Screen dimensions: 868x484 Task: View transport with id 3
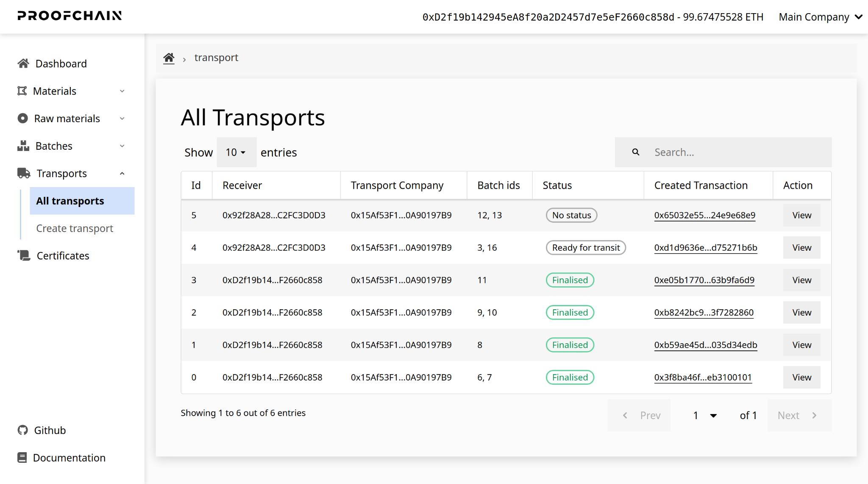click(x=801, y=280)
